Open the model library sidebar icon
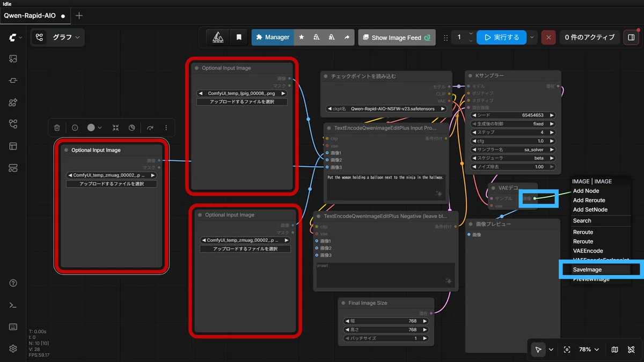The width and height of the screenshot is (644, 362). [13, 102]
